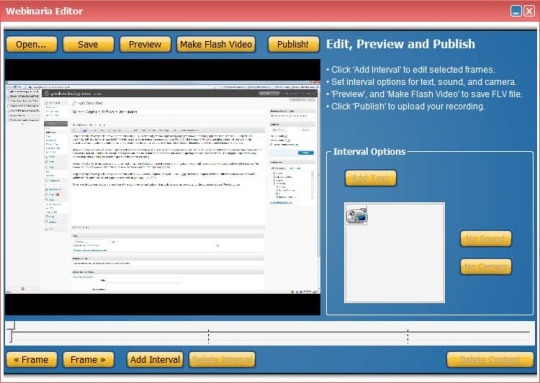Click the Open... button
Screen dimensions: 540x383
pos(32,44)
